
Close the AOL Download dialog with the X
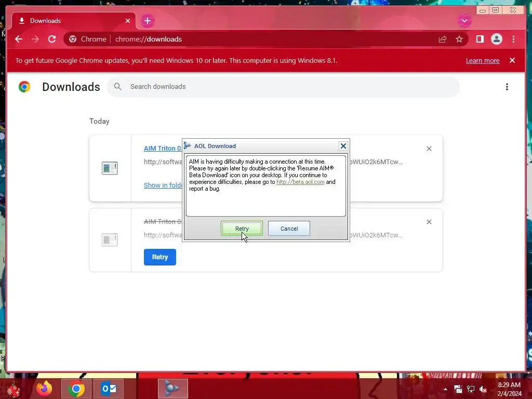(x=343, y=146)
